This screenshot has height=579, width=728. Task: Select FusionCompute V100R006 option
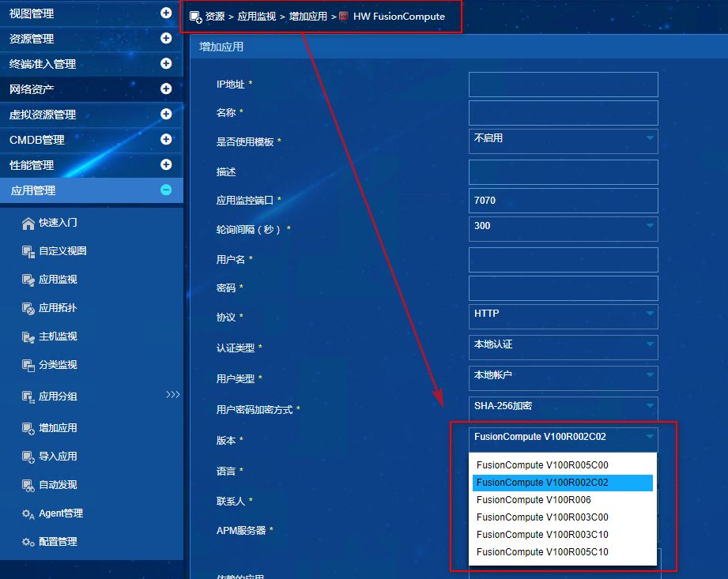(x=563, y=500)
